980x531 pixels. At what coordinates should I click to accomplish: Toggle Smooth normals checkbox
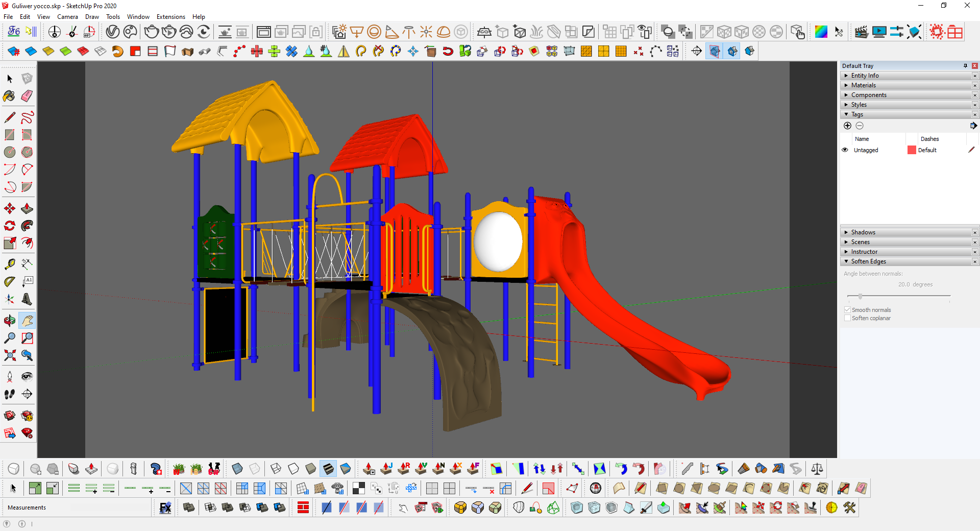[x=848, y=310]
